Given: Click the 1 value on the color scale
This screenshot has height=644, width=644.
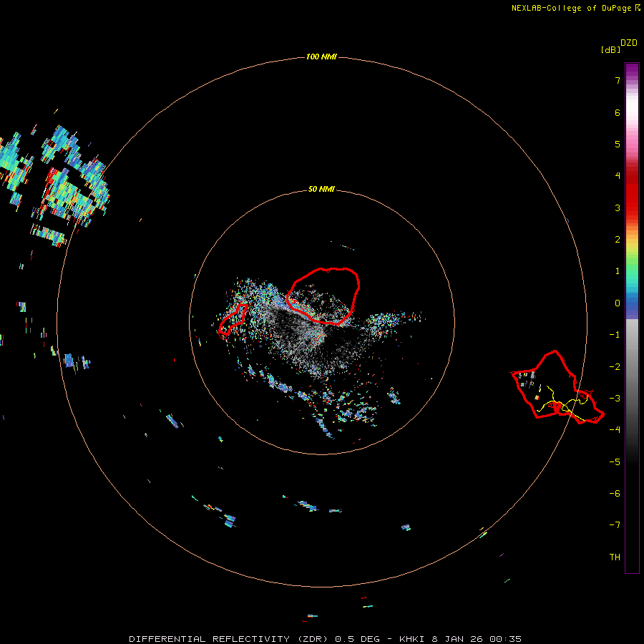Looking at the screenshot, I should pyautogui.click(x=618, y=271).
